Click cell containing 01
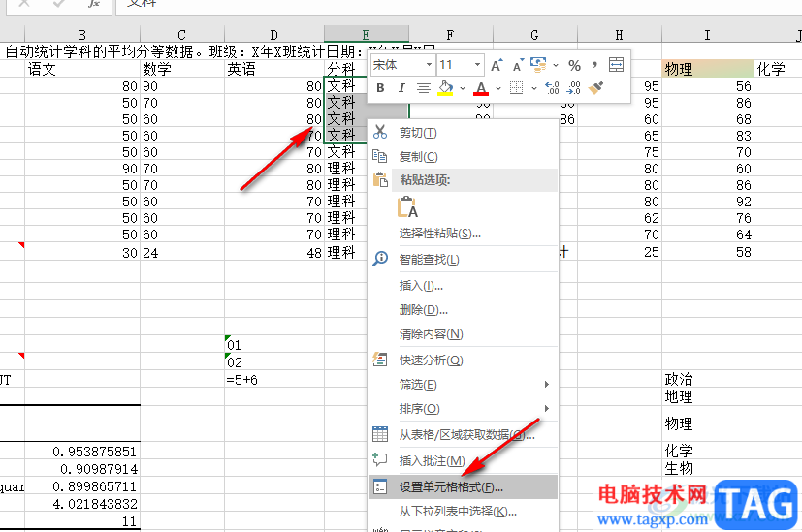 (274, 345)
